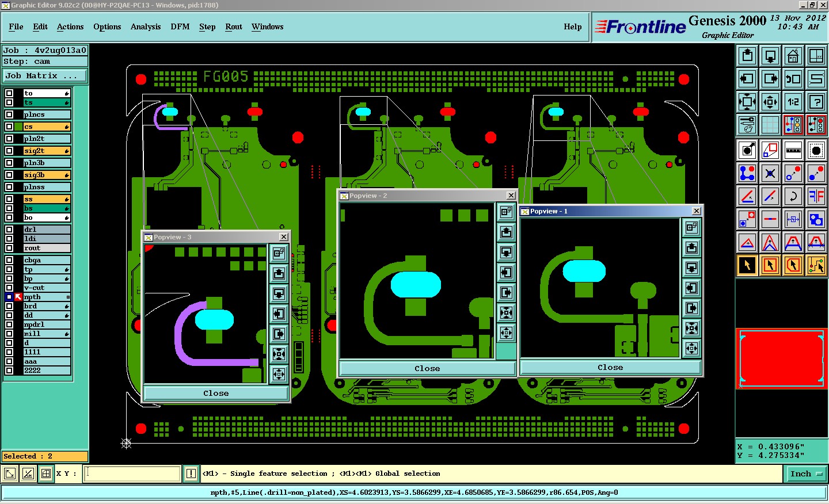Open the Inch units dropdown
This screenshot has height=504, width=829.
[805, 474]
